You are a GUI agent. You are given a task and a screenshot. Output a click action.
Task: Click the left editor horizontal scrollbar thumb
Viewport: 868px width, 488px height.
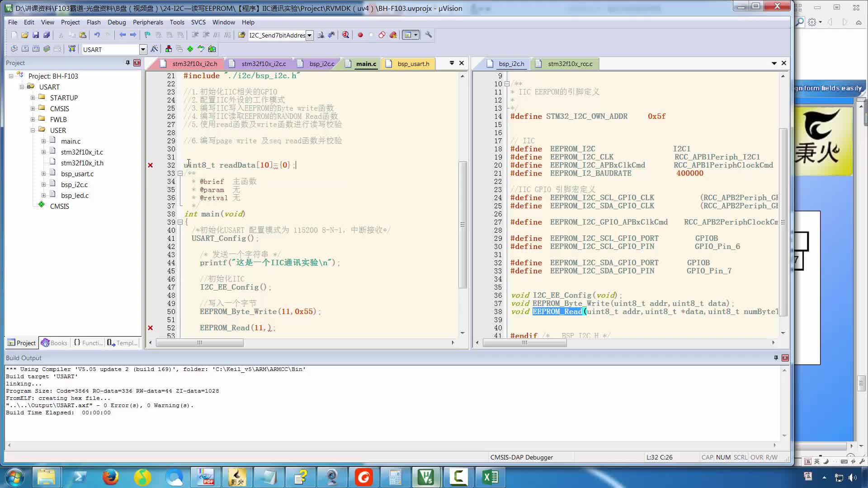[x=200, y=343]
